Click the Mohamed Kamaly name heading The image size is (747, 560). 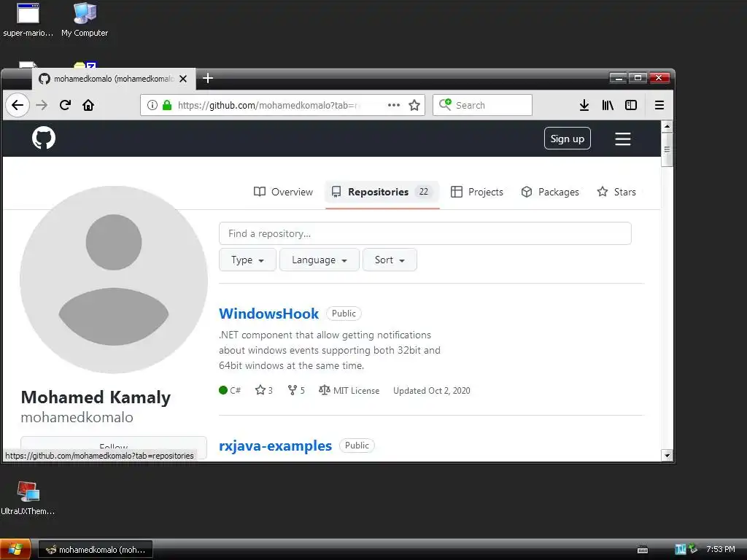coord(96,397)
